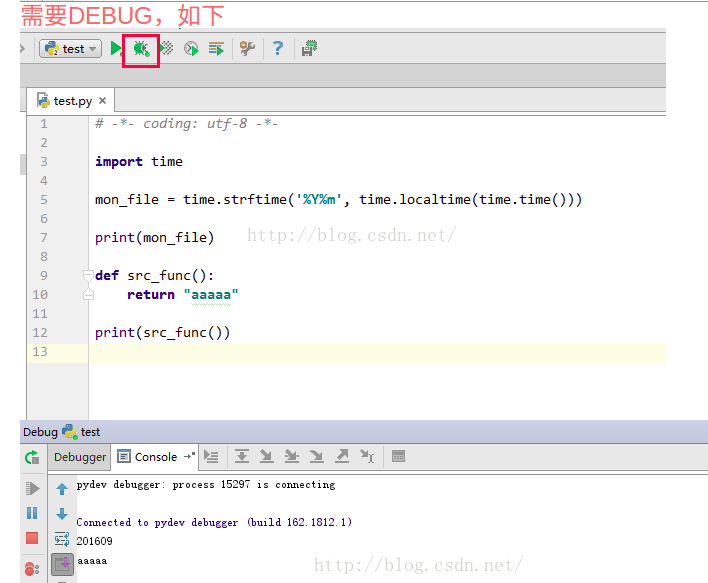Viewport: 708px width, 583px height.
Task: Collapse the src_func definition fold marker
Action: pos(88,275)
